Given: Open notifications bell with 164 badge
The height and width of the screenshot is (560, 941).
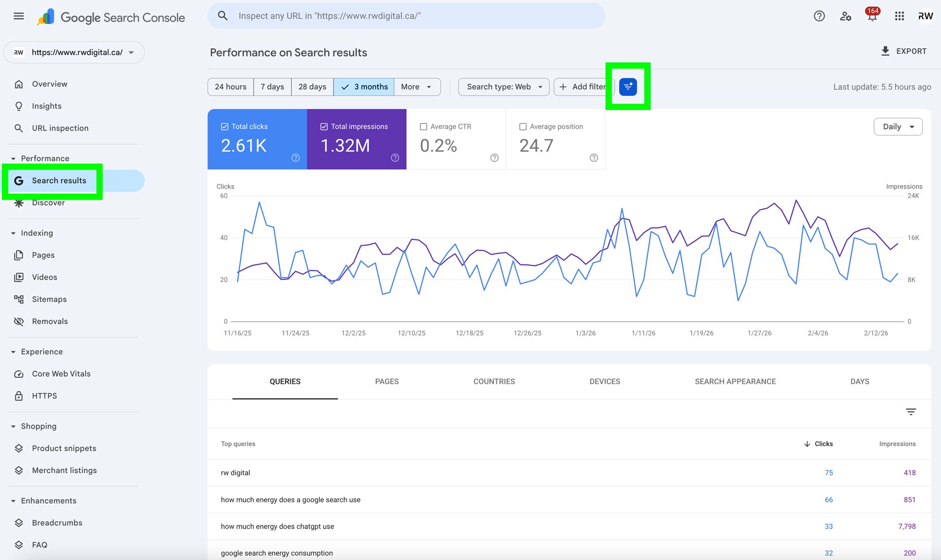Looking at the screenshot, I should [872, 16].
